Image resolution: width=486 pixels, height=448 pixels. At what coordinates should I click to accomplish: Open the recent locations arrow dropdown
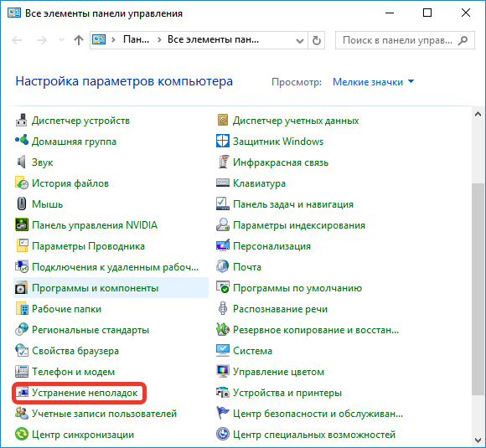pyautogui.click(x=61, y=40)
